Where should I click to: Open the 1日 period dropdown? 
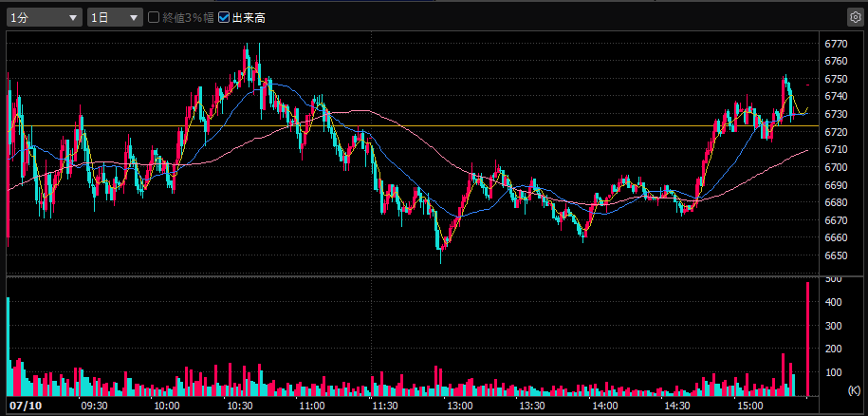tap(115, 18)
